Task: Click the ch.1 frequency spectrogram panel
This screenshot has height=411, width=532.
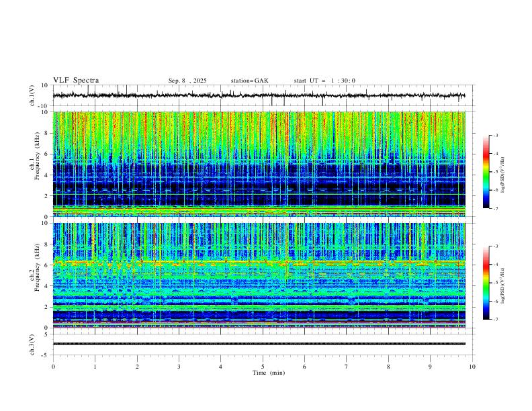Action: point(259,164)
